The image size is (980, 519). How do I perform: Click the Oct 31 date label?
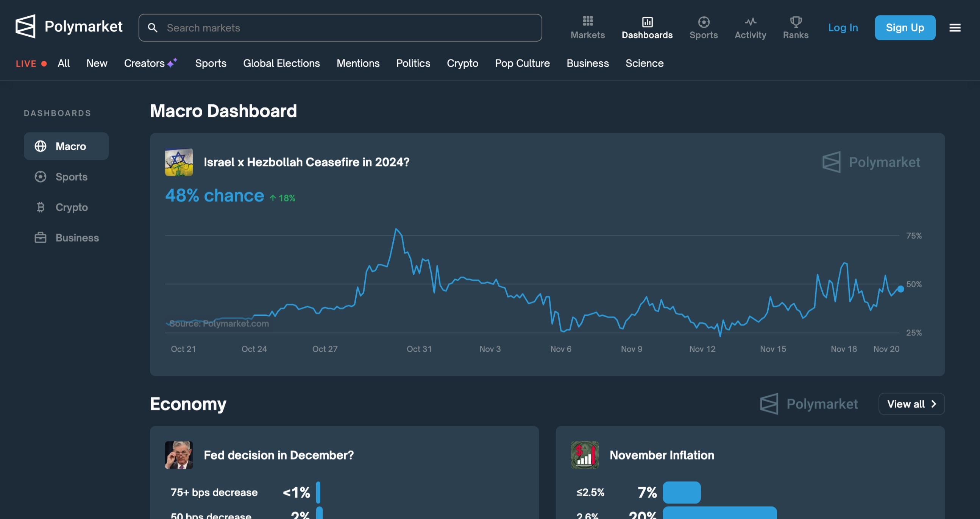point(419,349)
